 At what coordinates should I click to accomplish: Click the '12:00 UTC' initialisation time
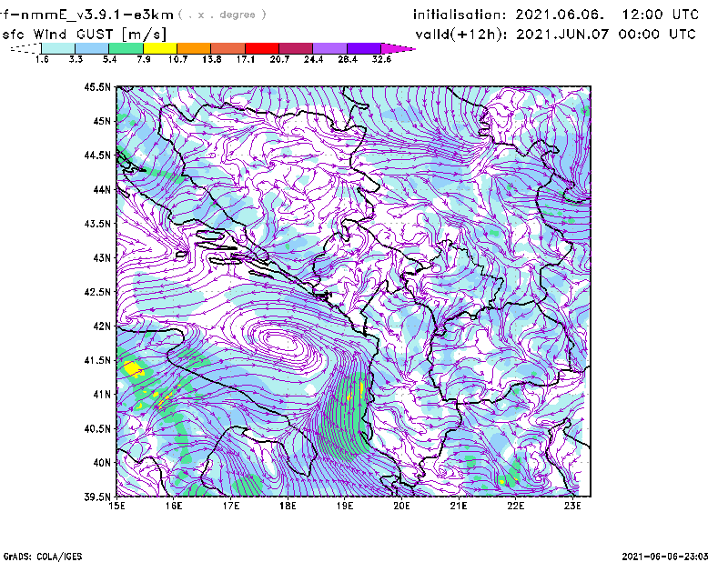(661, 15)
